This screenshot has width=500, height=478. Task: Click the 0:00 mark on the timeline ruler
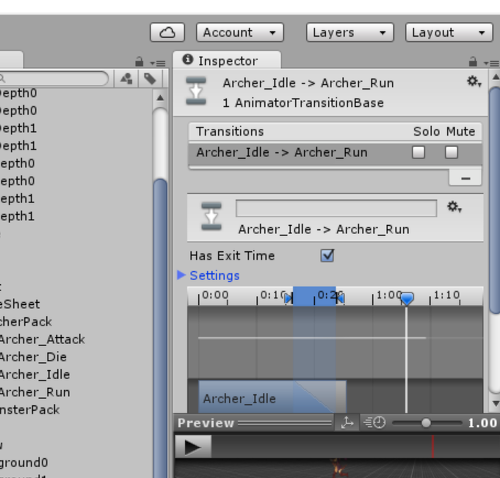click(x=215, y=295)
